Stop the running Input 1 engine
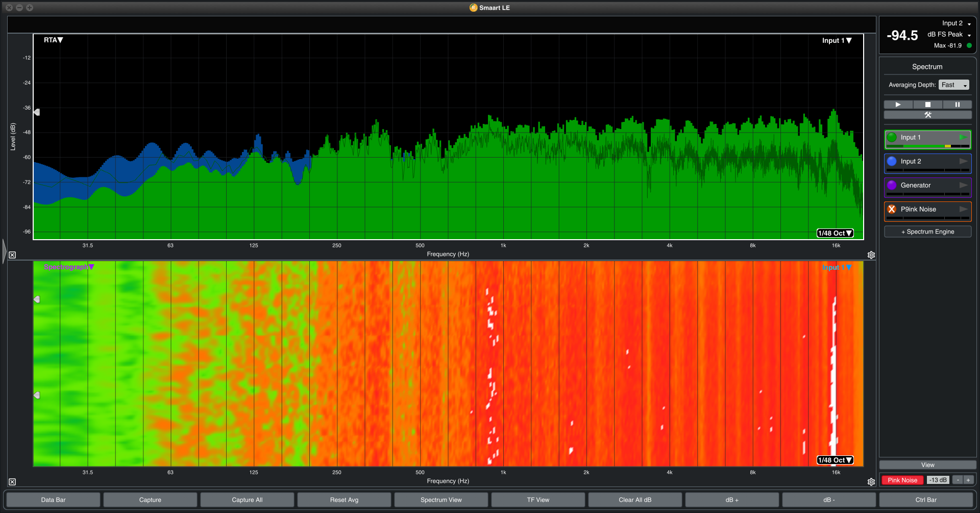The width and height of the screenshot is (980, 513). [963, 137]
